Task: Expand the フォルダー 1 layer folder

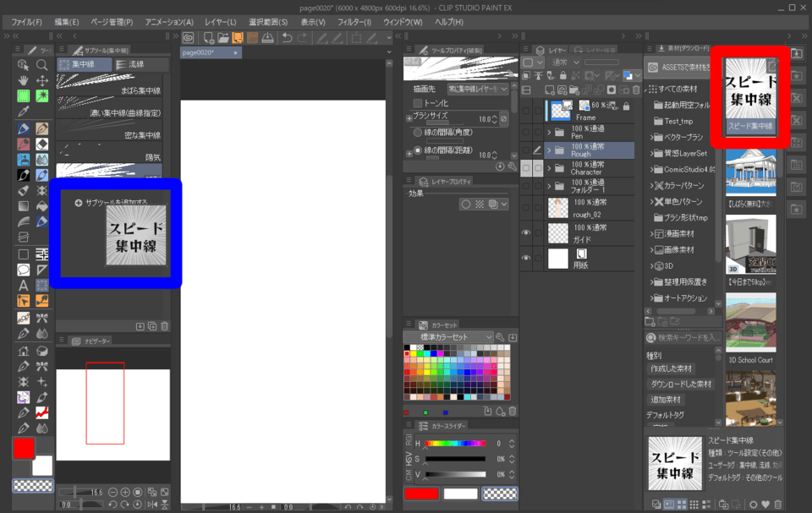Action: (550, 186)
